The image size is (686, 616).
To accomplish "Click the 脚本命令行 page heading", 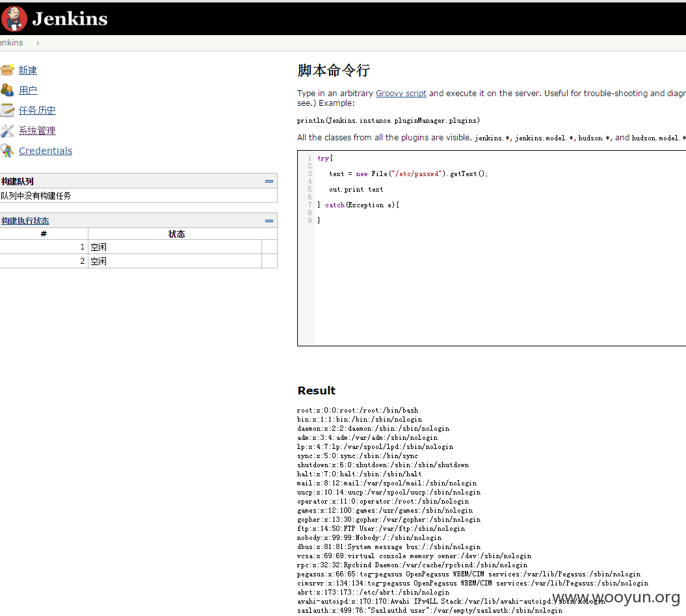I will [x=334, y=70].
